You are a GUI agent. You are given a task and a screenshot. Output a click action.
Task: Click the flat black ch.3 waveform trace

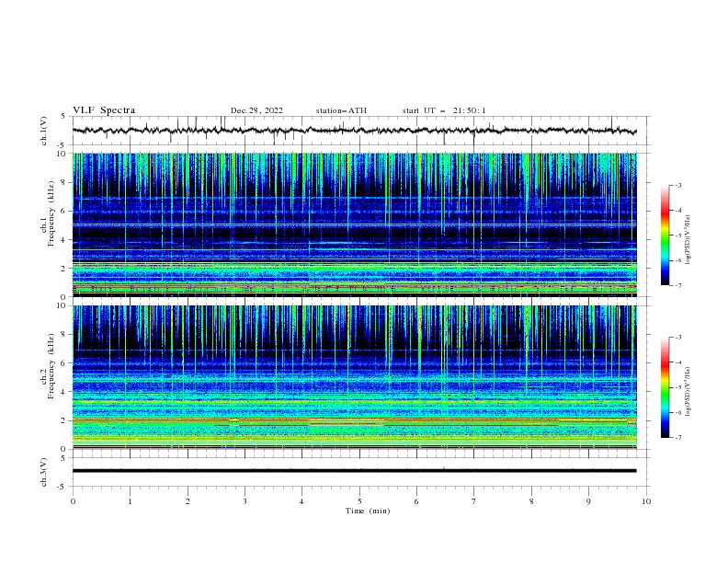tap(354, 471)
